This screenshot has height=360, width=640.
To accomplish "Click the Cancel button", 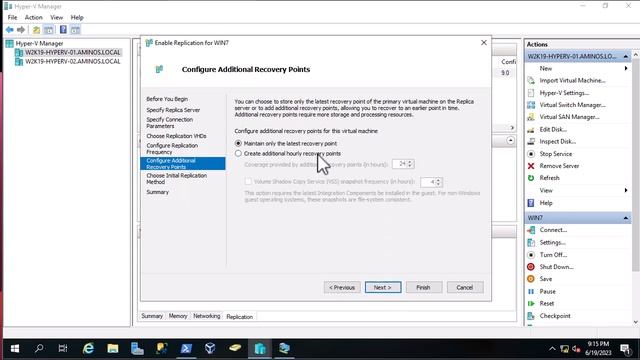I will click(x=465, y=287).
